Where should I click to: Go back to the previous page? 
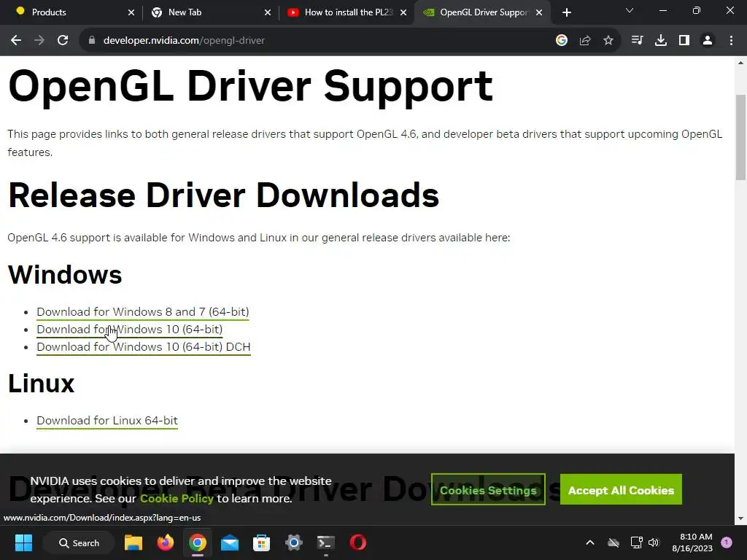click(x=16, y=41)
